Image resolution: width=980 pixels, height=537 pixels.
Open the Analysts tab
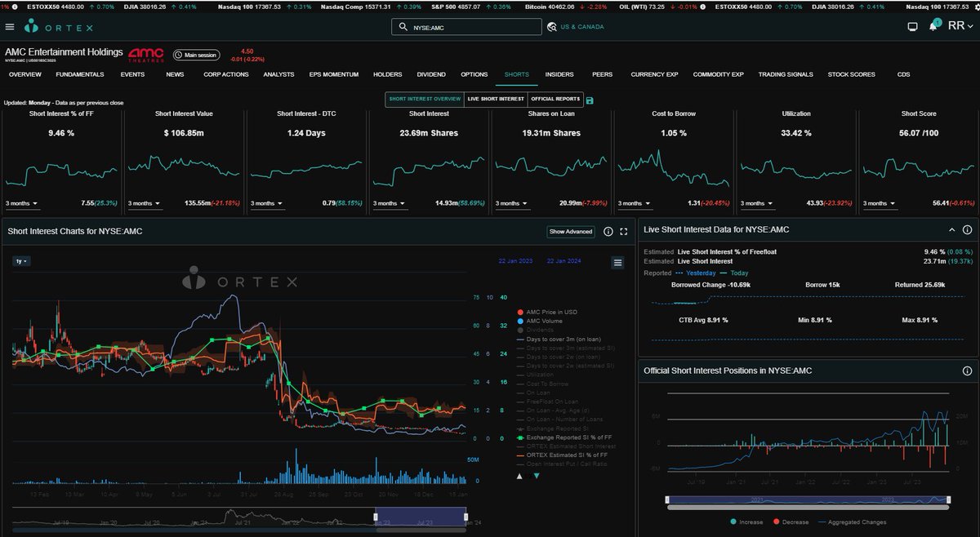point(278,74)
